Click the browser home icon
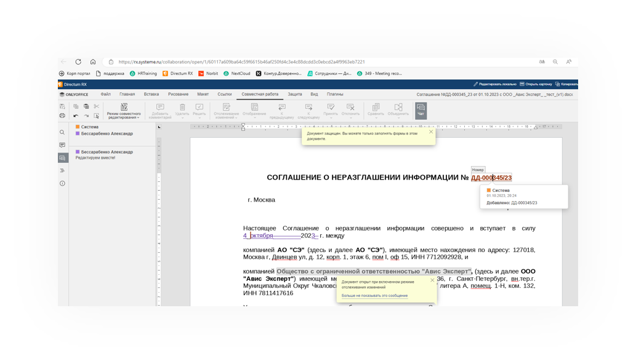The height and width of the screenshot is (364, 636). [x=93, y=62]
